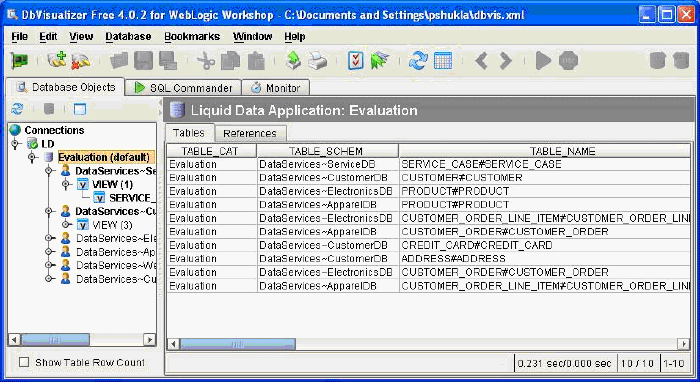Click the grayed save-as toolbar icon
The height and width of the screenshot is (382, 700).
click(168, 61)
